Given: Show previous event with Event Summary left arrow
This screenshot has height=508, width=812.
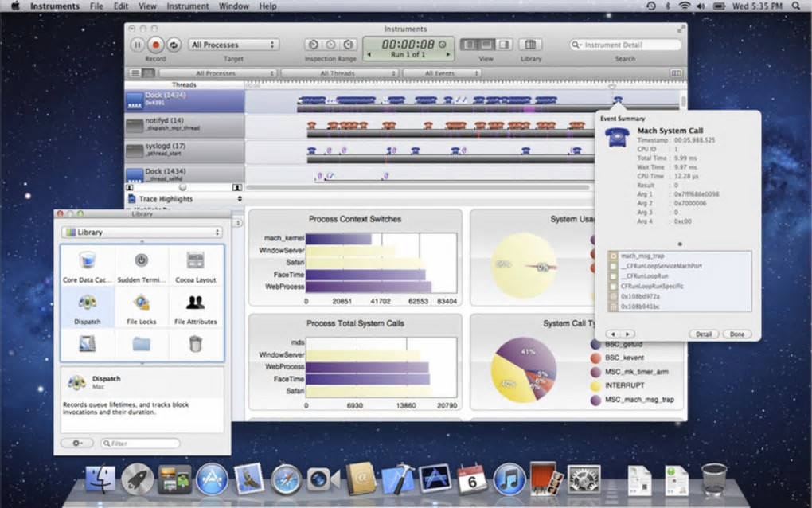Looking at the screenshot, I should pos(614,334).
